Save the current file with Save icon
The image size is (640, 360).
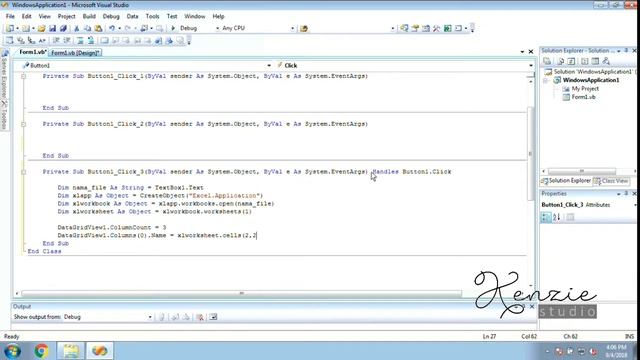(x=52, y=28)
